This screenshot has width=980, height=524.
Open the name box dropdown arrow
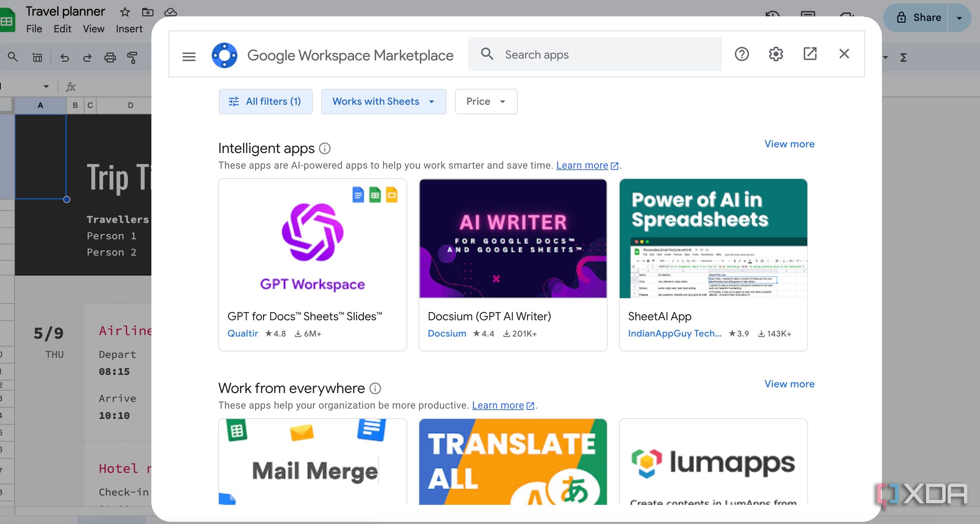(x=46, y=87)
